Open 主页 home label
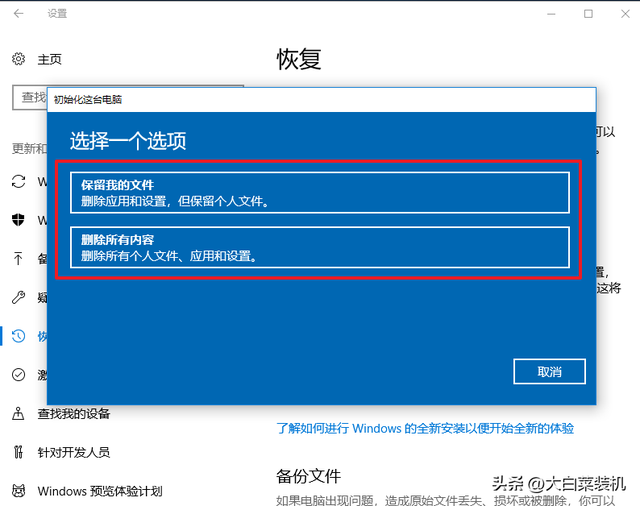 49,60
